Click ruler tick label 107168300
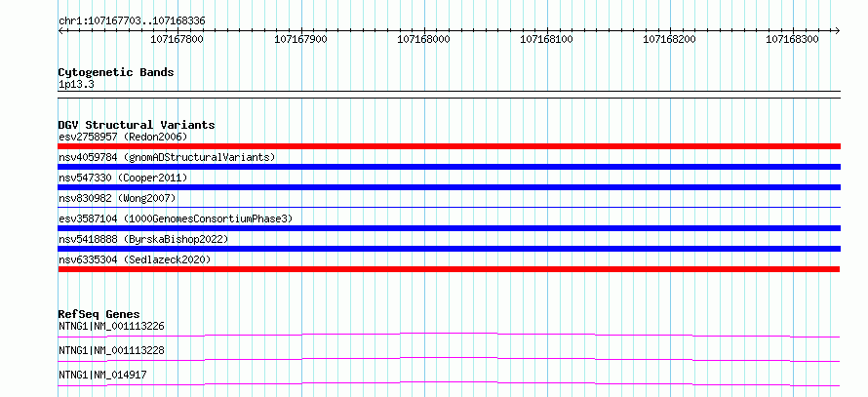 (x=793, y=39)
